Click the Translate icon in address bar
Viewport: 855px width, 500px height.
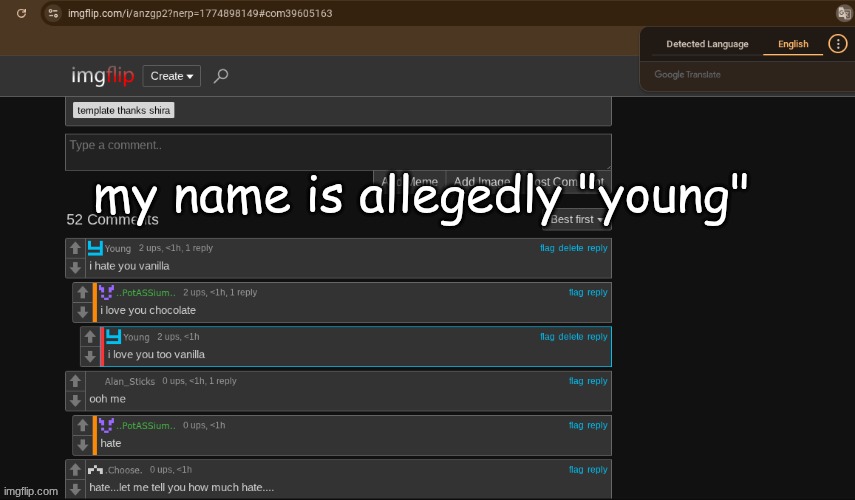[x=843, y=13]
